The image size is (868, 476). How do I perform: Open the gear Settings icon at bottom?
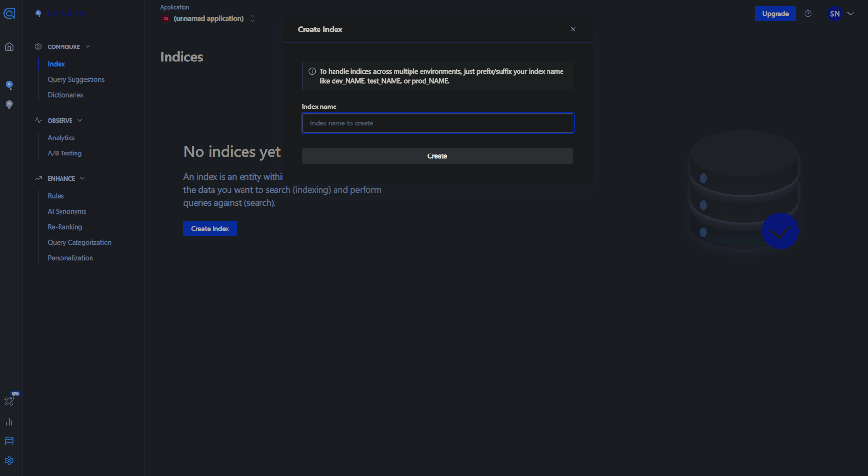[x=9, y=461]
